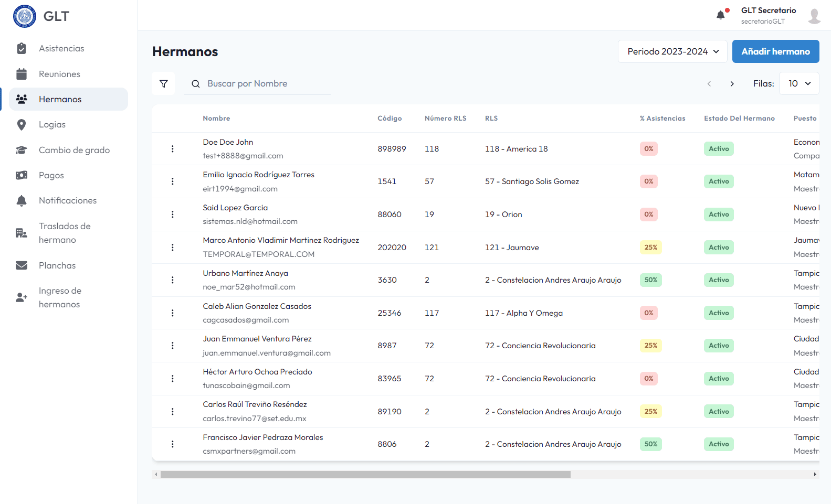Expand the Periodo 2023-2024 dropdown

[672, 51]
